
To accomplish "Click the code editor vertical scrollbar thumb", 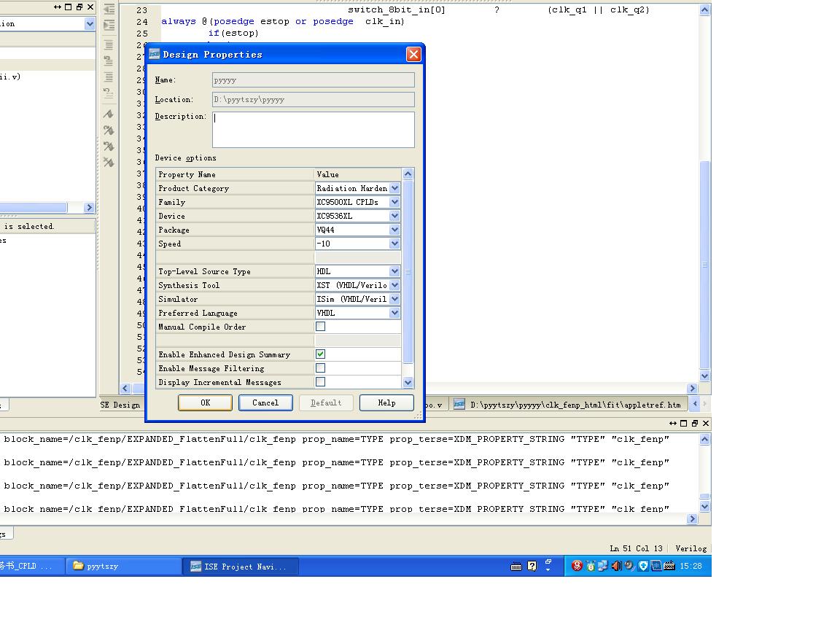I will tap(705, 265).
